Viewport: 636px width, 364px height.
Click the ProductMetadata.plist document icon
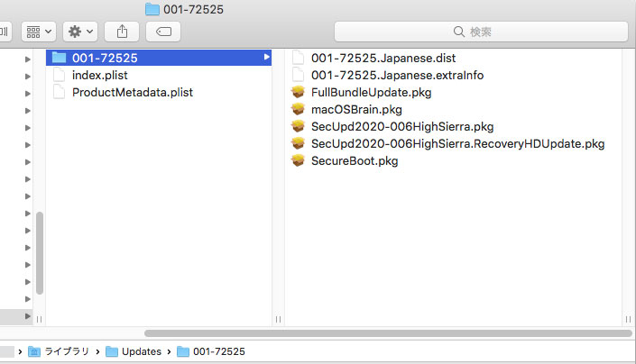(60, 92)
